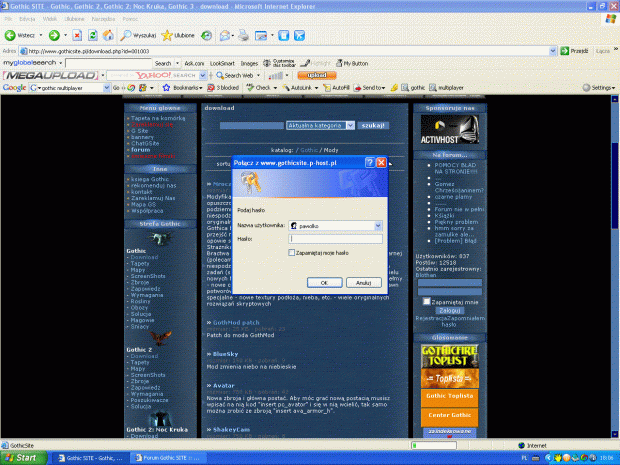Tick the Zapamiętaj mnie checkbox

(x=426, y=302)
